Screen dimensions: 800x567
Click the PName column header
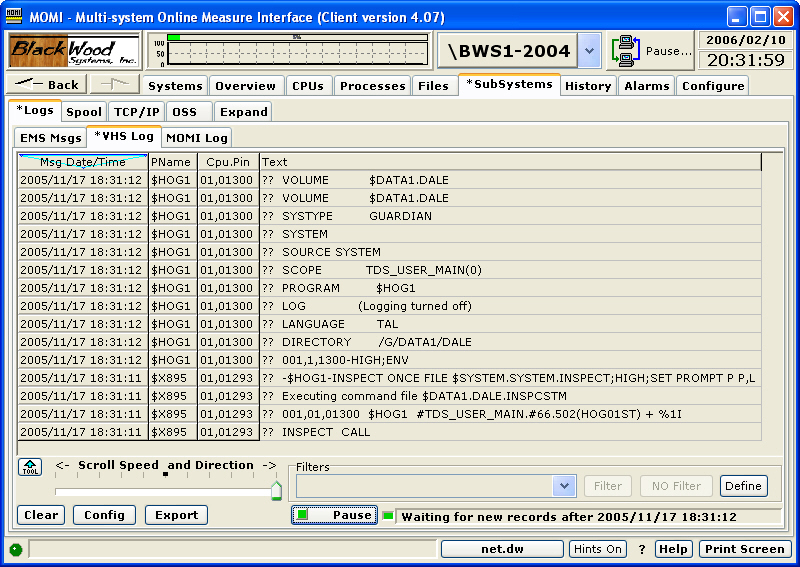point(171,162)
